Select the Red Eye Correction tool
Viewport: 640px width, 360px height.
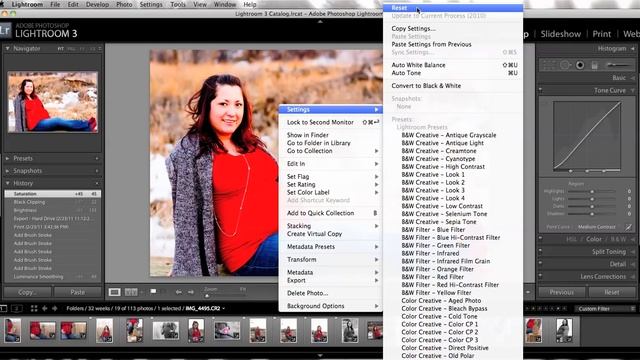[x=580, y=65]
